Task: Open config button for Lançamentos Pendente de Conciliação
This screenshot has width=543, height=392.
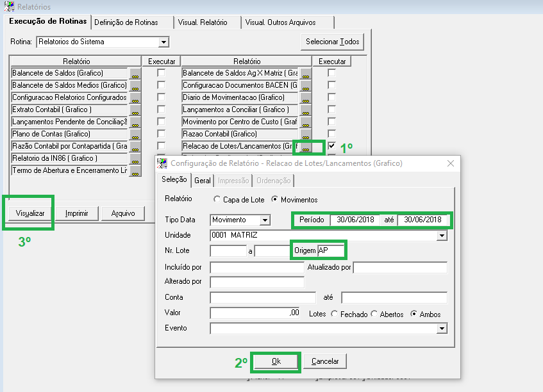Action: (135, 122)
